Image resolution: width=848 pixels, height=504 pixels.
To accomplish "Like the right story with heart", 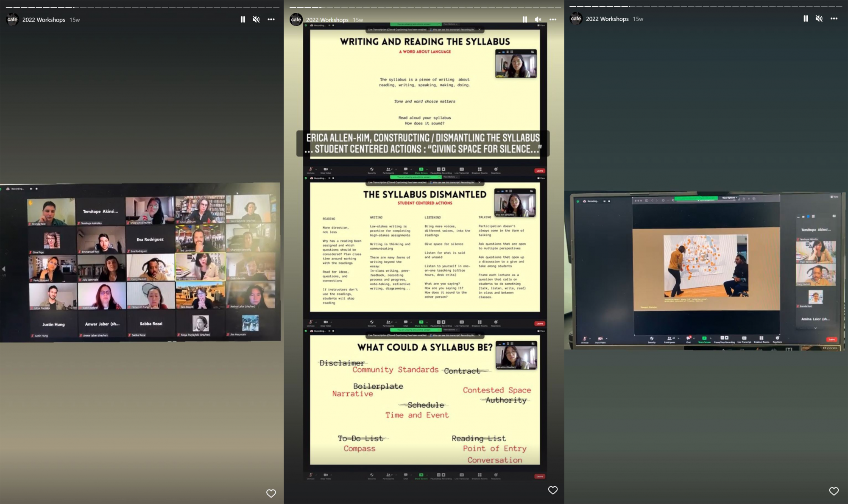I will 834,491.
